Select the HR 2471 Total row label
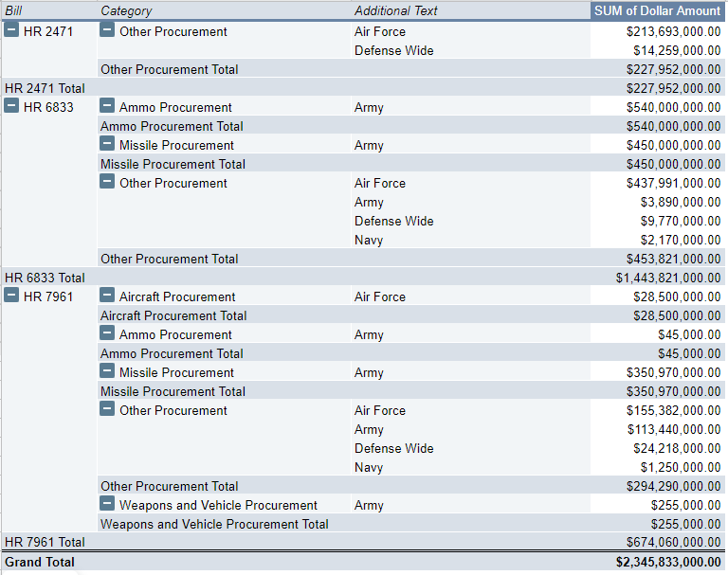 coord(45,88)
